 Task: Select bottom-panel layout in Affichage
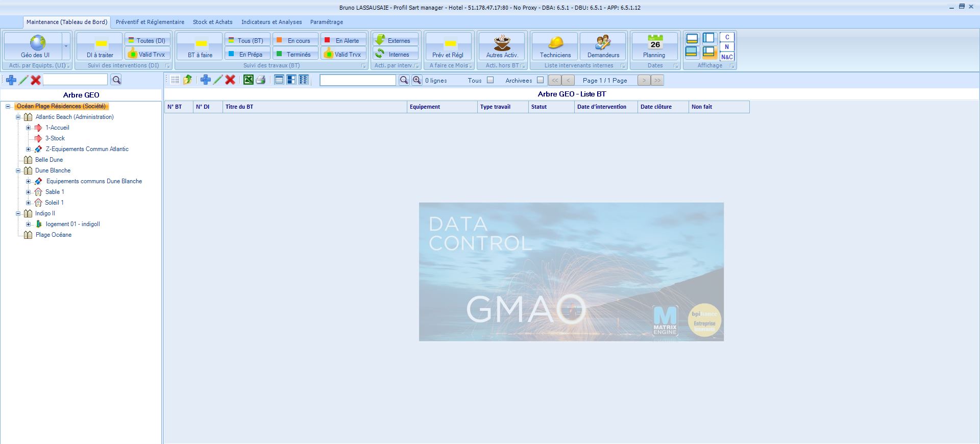(692, 38)
